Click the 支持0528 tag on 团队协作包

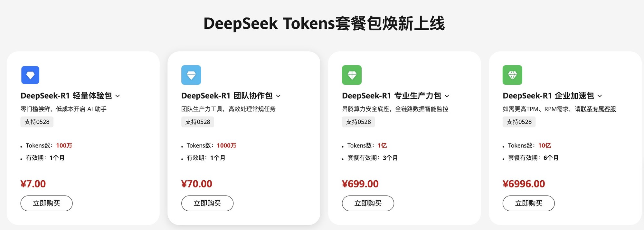pos(198,122)
